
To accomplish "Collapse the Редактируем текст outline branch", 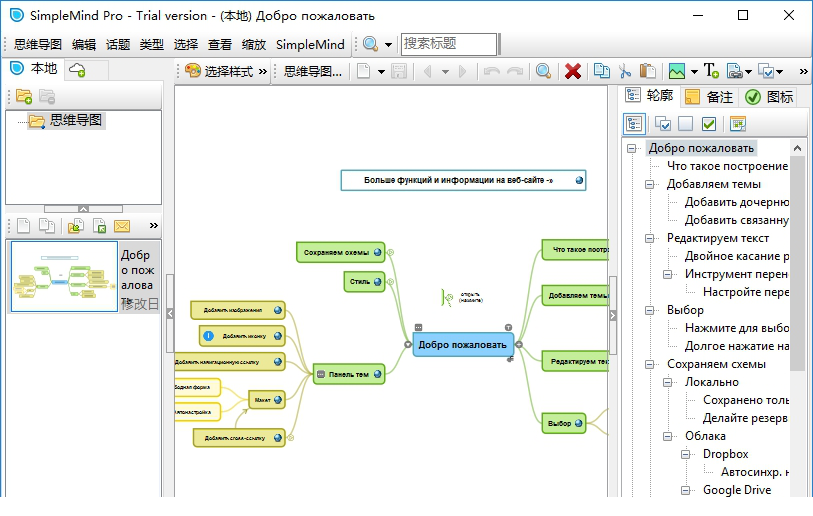I will point(649,238).
